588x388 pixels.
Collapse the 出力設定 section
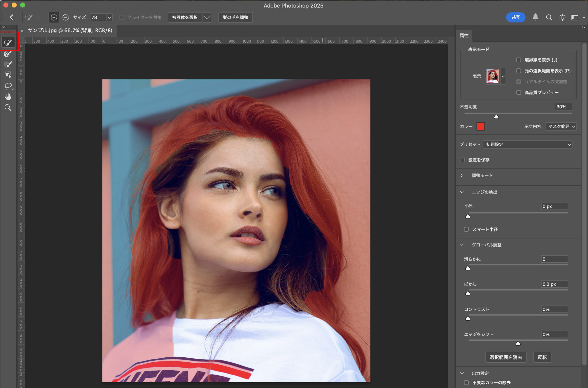click(462, 373)
